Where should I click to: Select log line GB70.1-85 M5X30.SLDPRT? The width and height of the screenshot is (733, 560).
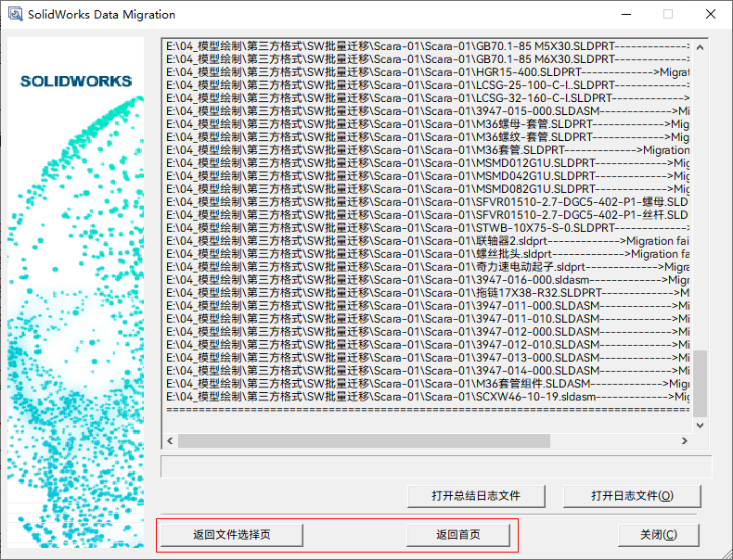pyautogui.click(x=427, y=46)
